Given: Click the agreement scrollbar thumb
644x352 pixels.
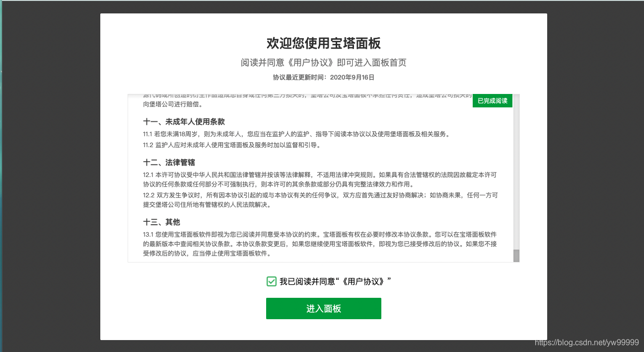Looking at the screenshot, I should click(x=516, y=256).
